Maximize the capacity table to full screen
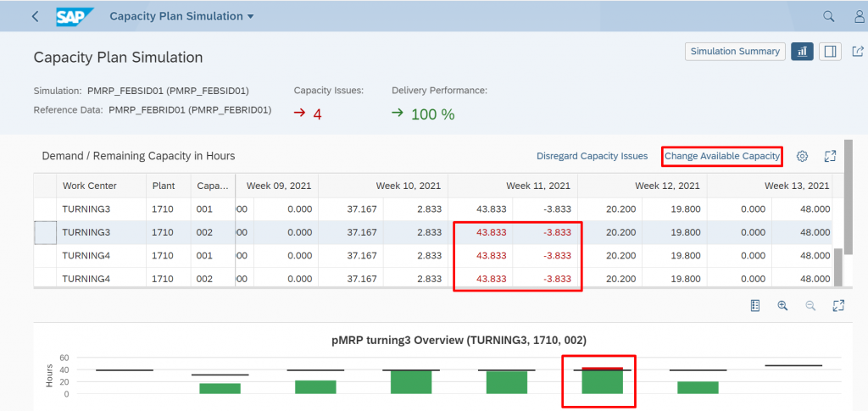Viewport: 868px width, 411px height. pos(829,157)
